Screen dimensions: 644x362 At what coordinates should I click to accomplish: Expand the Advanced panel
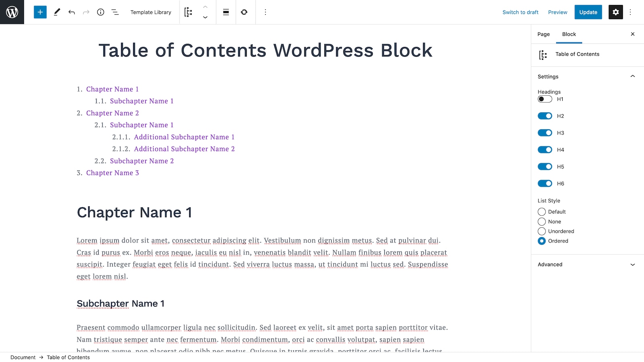[x=587, y=264]
